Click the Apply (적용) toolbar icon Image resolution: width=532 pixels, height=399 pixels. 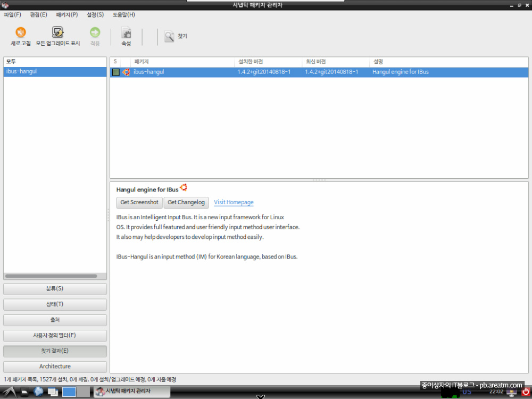(95, 32)
